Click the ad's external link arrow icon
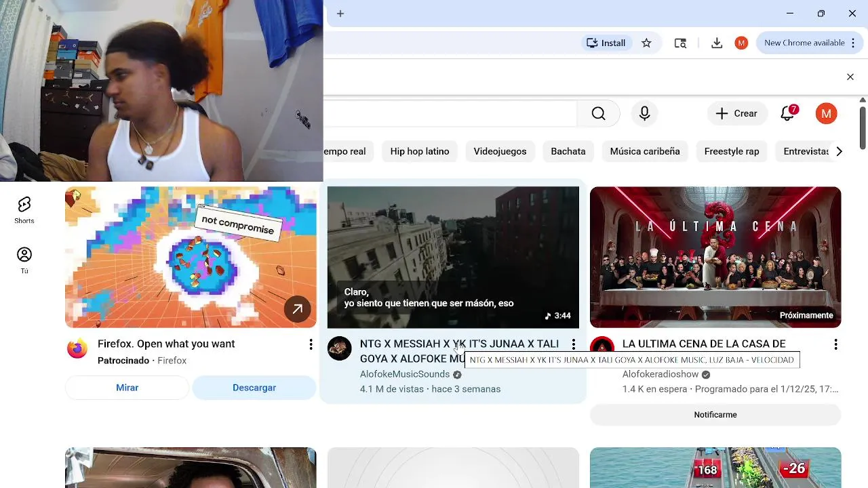The width and height of the screenshot is (868, 488). (297, 309)
